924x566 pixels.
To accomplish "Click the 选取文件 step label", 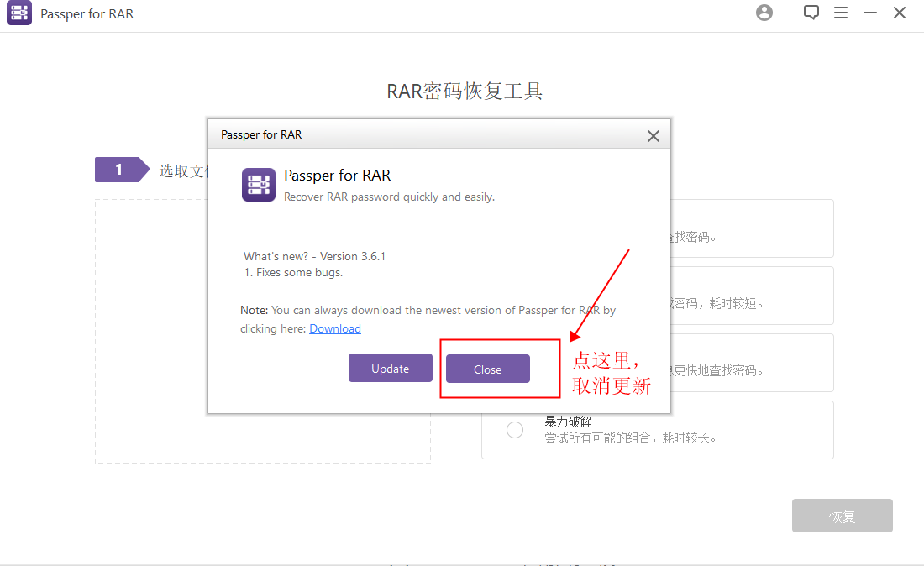I will [181, 170].
